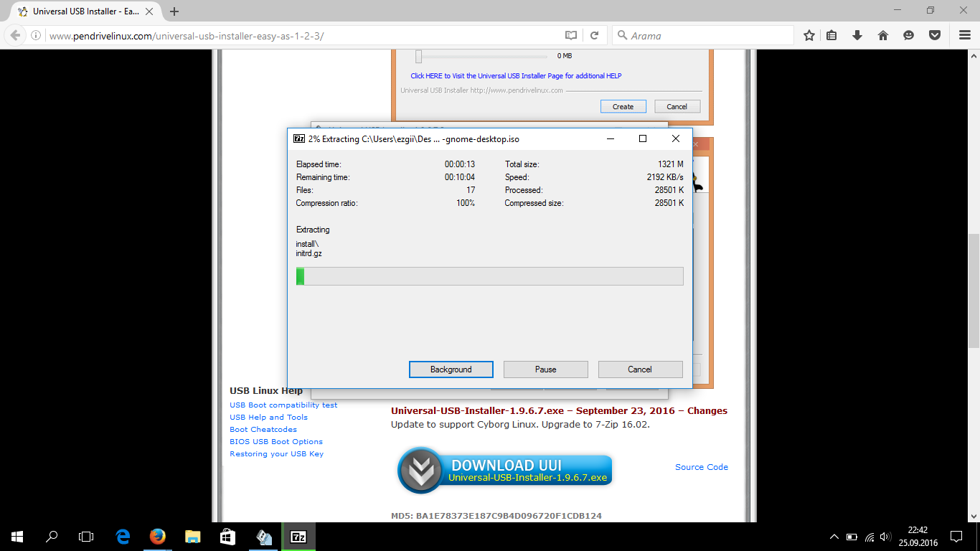Switch to Firefox on taskbar
The image size is (980, 551).
(x=158, y=536)
